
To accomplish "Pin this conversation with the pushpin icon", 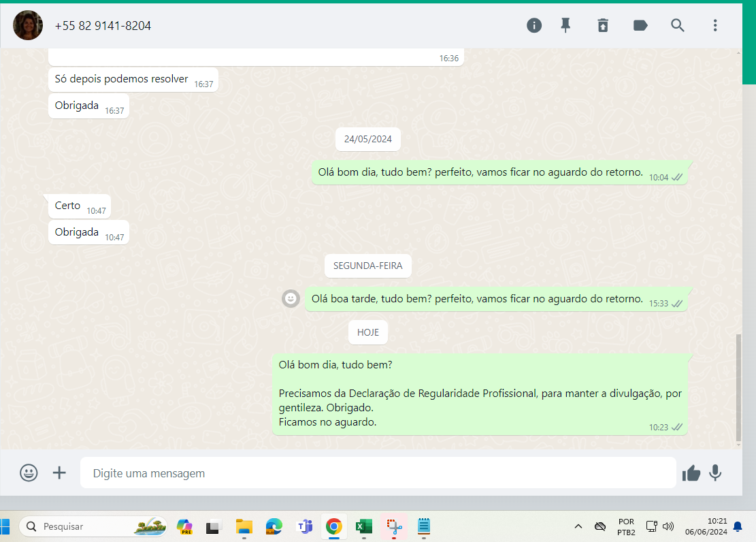I will (x=565, y=25).
